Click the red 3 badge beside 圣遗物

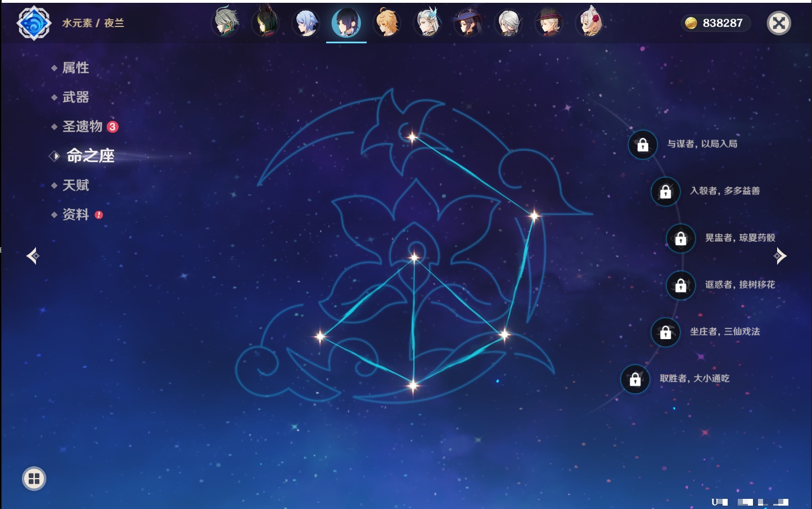112,127
